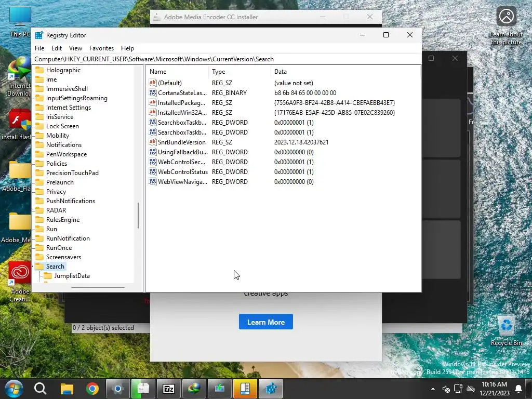Open taskbar Search magnifier
The image size is (532, 399).
[x=40, y=389]
